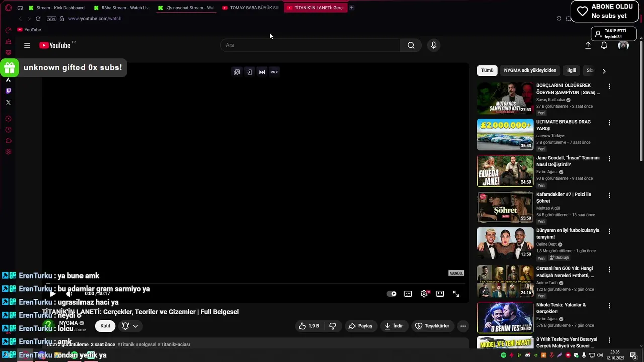Switch to the Stream - Kick Dashboard tab
This screenshot has height=362, width=644.
point(57,8)
